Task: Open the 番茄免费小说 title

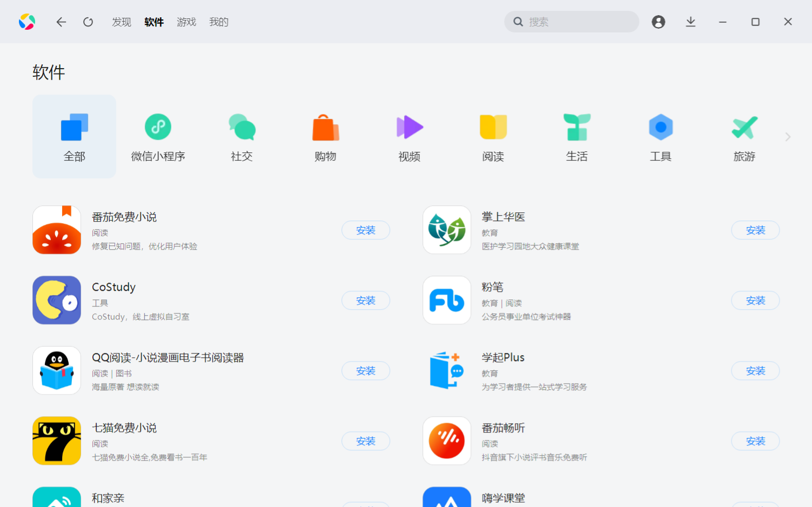Action: (124, 217)
